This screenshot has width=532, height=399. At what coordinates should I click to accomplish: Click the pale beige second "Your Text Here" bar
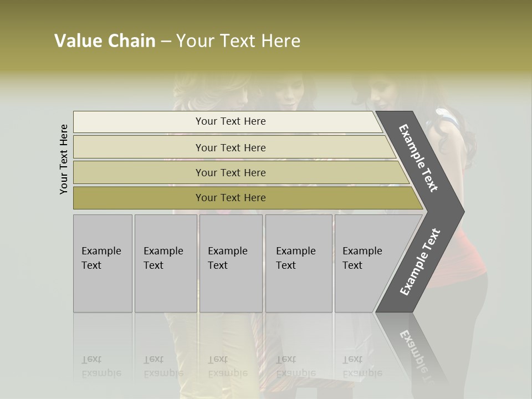(x=234, y=147)
